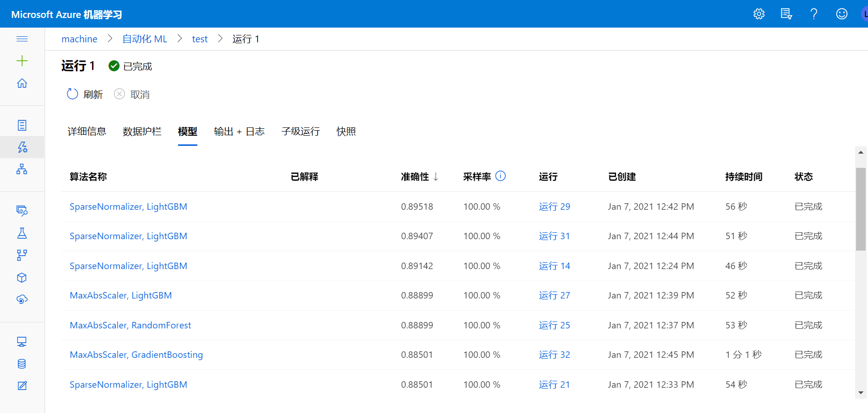This screenshot has width=868, height=413.
Task: Open MaxAbsScaler, GradientBoosting model link
Action: pos(136,355)
